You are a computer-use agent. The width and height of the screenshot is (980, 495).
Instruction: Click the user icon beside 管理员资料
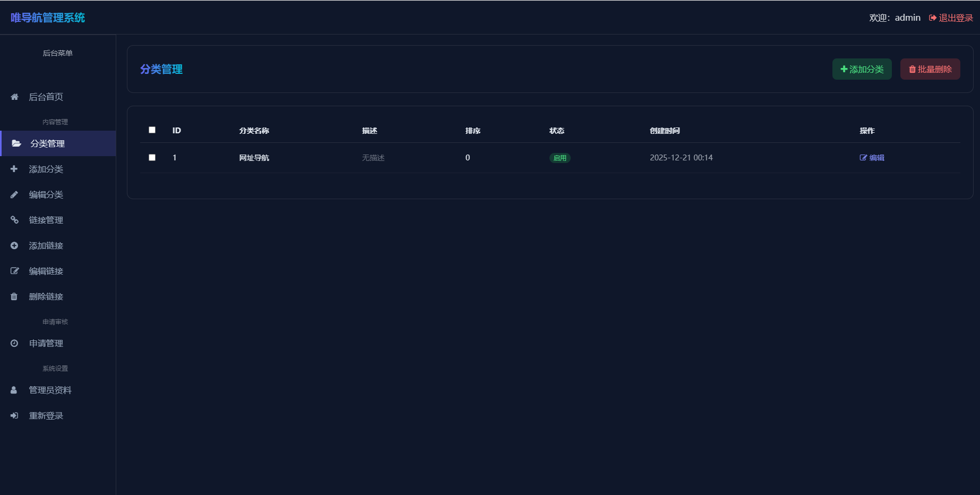[x=14, y=390]
